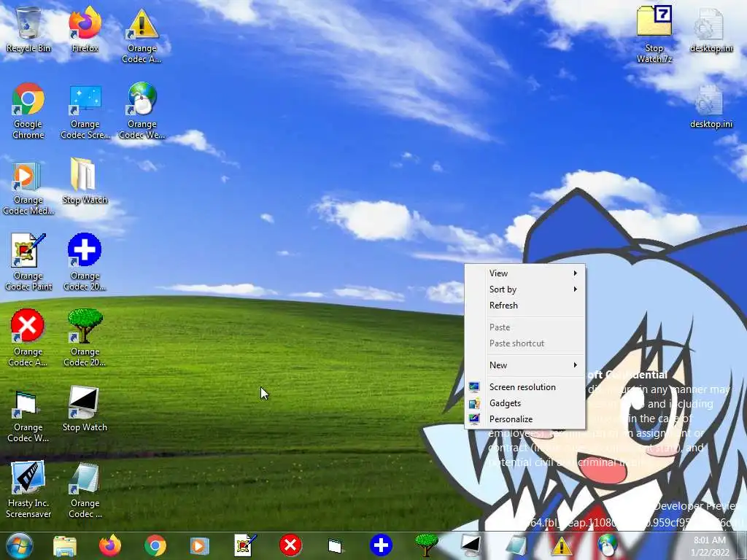Click the white window taskbar icon
Viewport: 747px width, 560px height.
click(335, 546)
